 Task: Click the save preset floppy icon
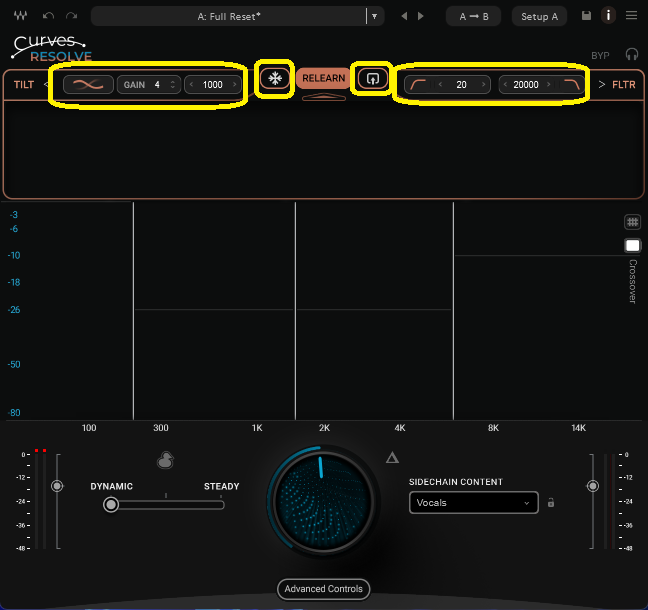coord(587,17)
